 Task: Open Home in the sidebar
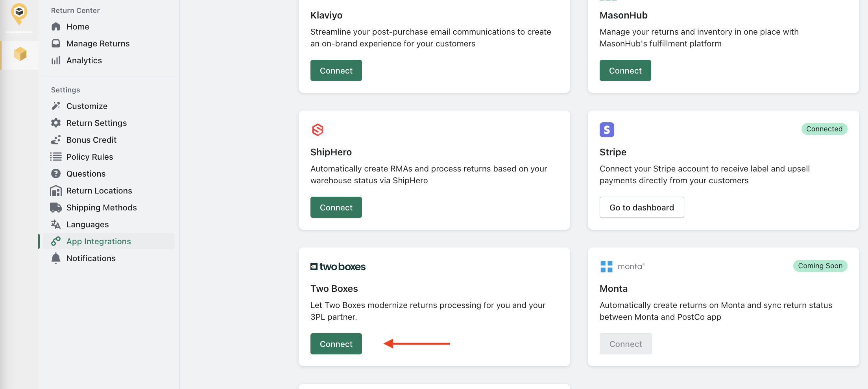click(x=78, y=27)
